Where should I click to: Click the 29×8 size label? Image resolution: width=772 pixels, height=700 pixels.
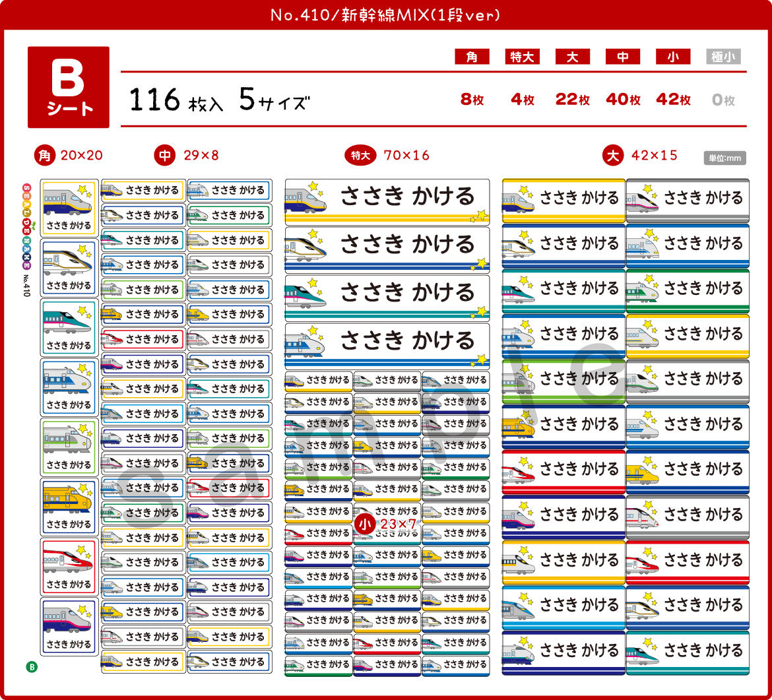pos(201,156)
